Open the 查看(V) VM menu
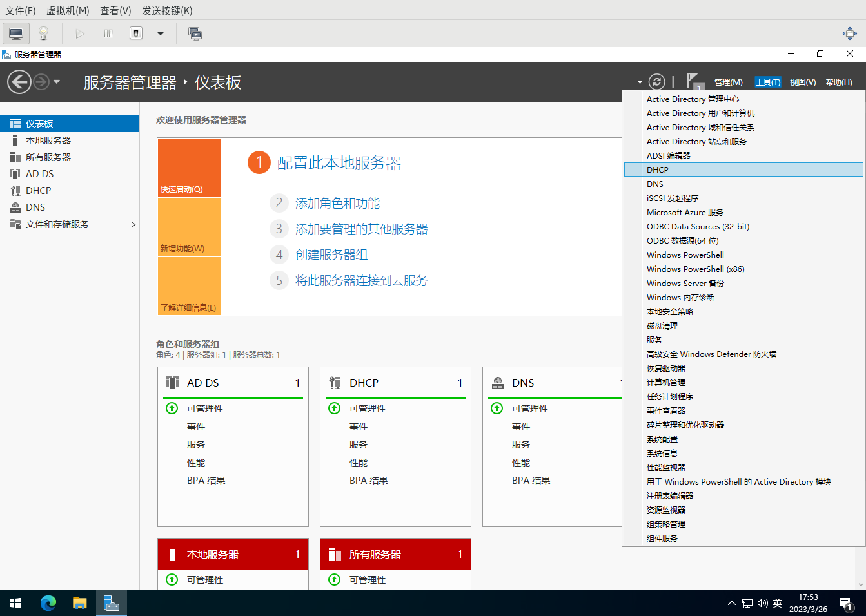 [115, 10]
